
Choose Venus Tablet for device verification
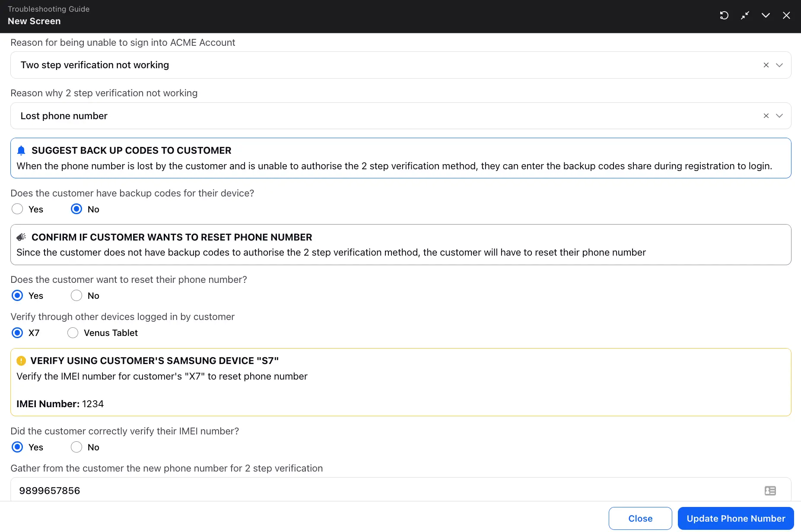click(x=73, y=332)
